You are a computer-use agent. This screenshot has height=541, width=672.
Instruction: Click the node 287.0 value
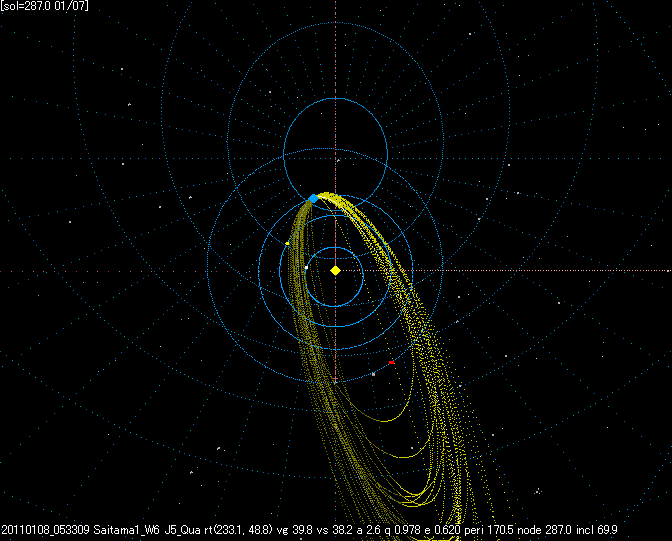(x=544, y=530)
